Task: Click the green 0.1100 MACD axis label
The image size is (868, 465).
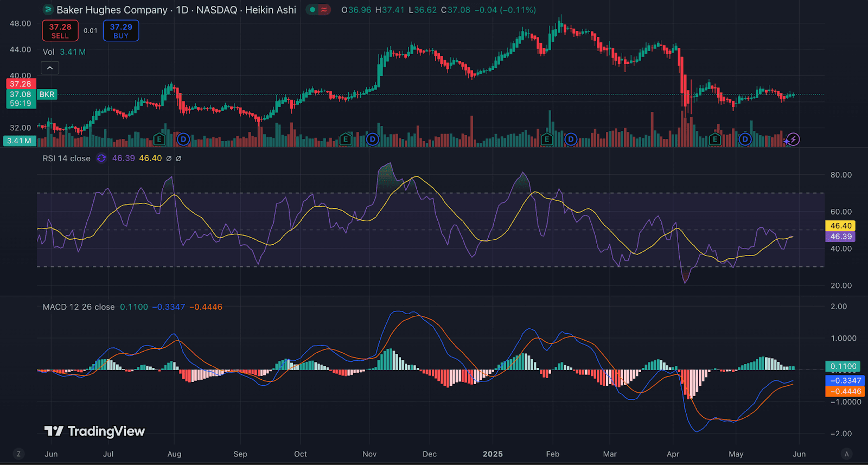Action: (x=843, y=366)
